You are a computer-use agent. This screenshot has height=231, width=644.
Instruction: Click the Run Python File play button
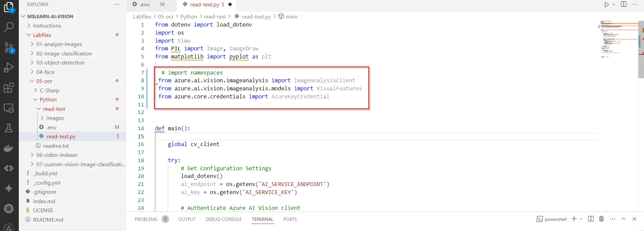click(606, 4)
